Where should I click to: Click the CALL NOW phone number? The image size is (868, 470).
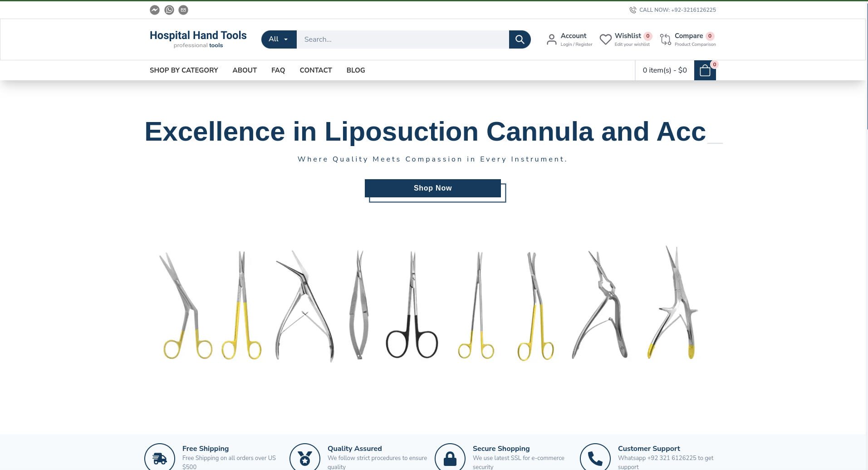pos(677,10)
